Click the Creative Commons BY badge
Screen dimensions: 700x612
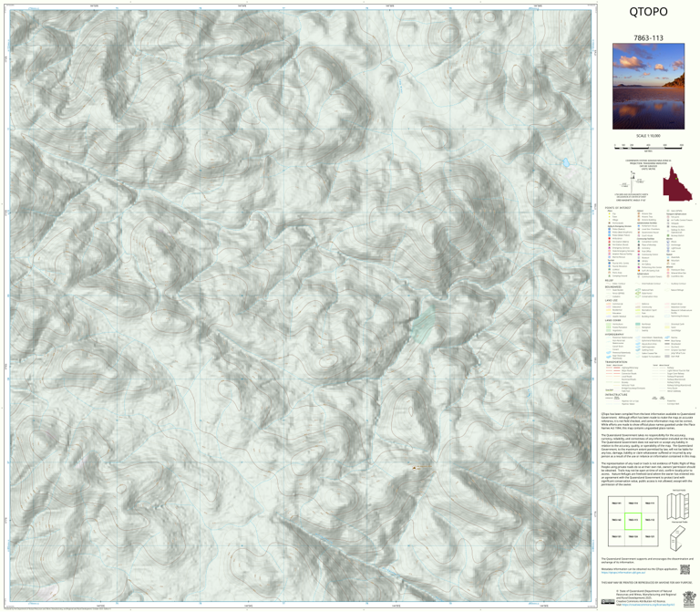point(607,602)
